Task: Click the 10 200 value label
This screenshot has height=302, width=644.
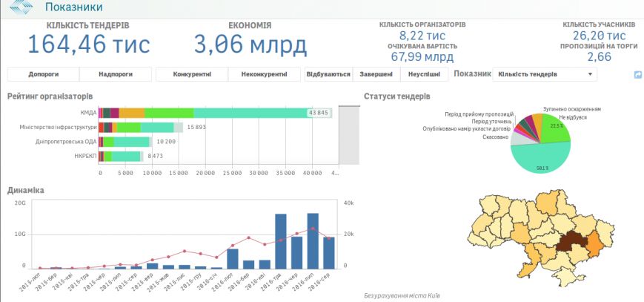Action: tap(166, 142)
